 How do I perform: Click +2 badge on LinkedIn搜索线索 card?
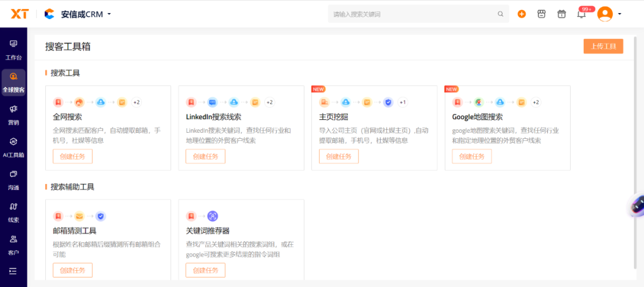pos(270,102)
